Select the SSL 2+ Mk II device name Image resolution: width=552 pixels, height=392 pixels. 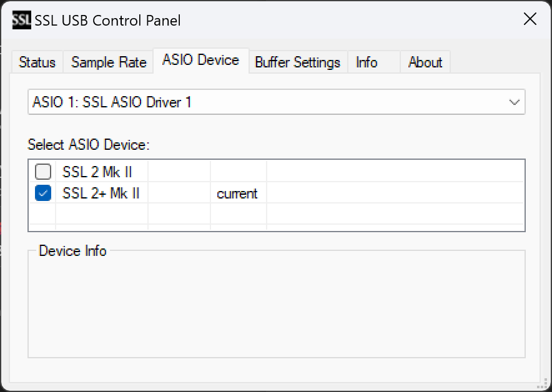(x=101, y=193)
